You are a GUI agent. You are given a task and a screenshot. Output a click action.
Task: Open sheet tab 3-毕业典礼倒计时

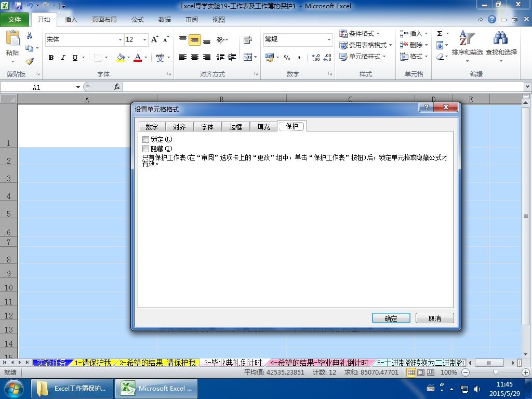(x=233, y=363)
